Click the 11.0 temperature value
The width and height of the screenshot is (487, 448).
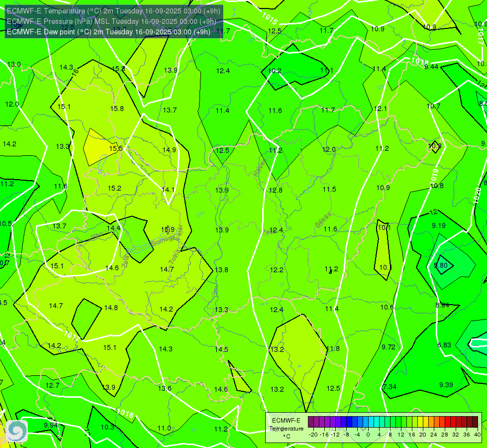[x=164, y=429]
